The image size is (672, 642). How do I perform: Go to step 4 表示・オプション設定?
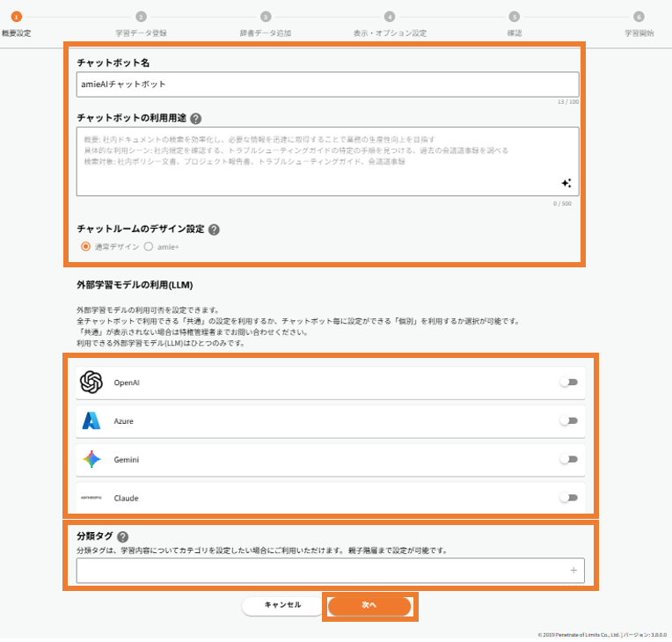point(389,17)
